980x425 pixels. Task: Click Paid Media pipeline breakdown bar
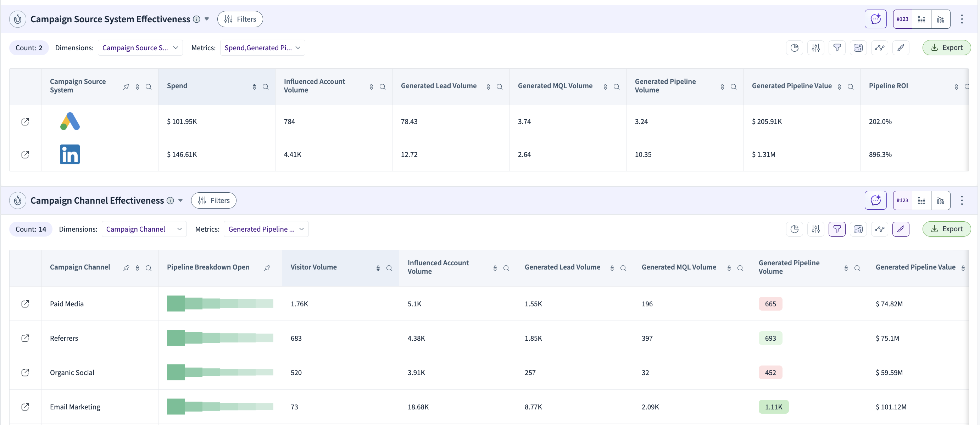coord(220,304)
